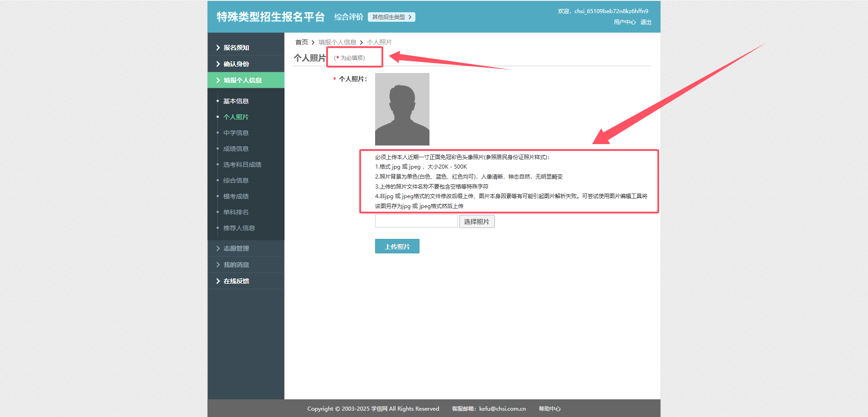Go to 成绩信息 in the sidebar
Image resolution: width=868 pixels, height=417 pixels.
click(x=236, y=149)
